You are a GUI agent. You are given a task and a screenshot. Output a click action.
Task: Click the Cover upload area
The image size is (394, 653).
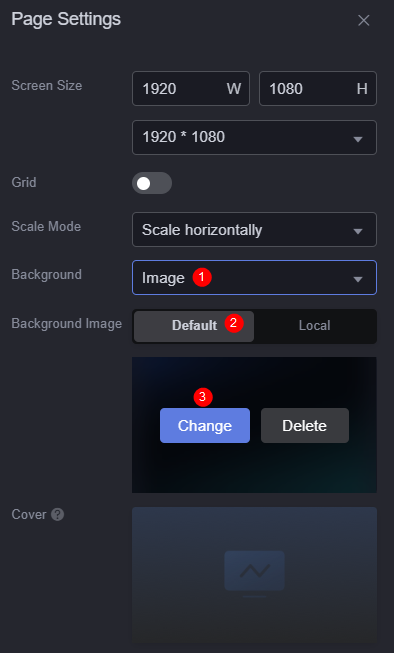(254, 576)
